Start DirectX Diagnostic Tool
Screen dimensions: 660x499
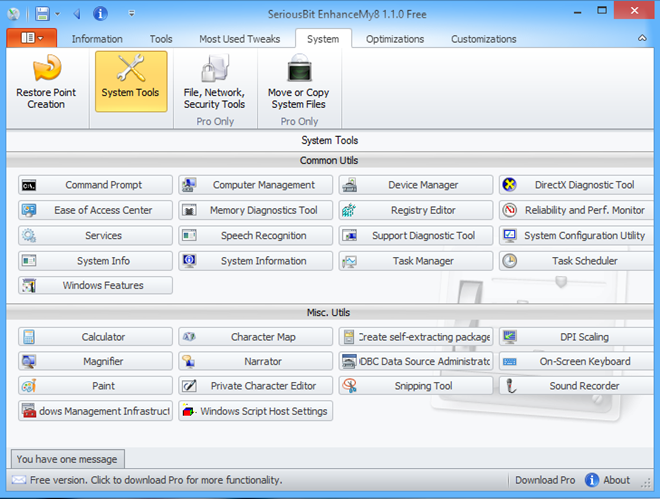pyautogui.click(x=576, y=185)
